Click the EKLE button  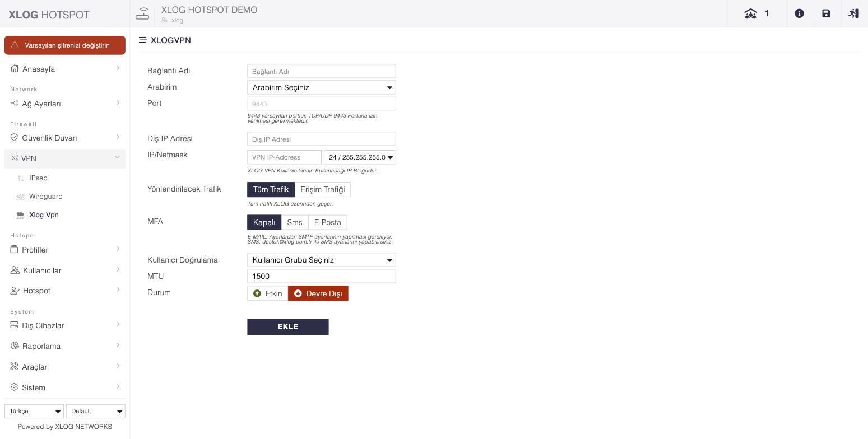(x=288, y=327)
